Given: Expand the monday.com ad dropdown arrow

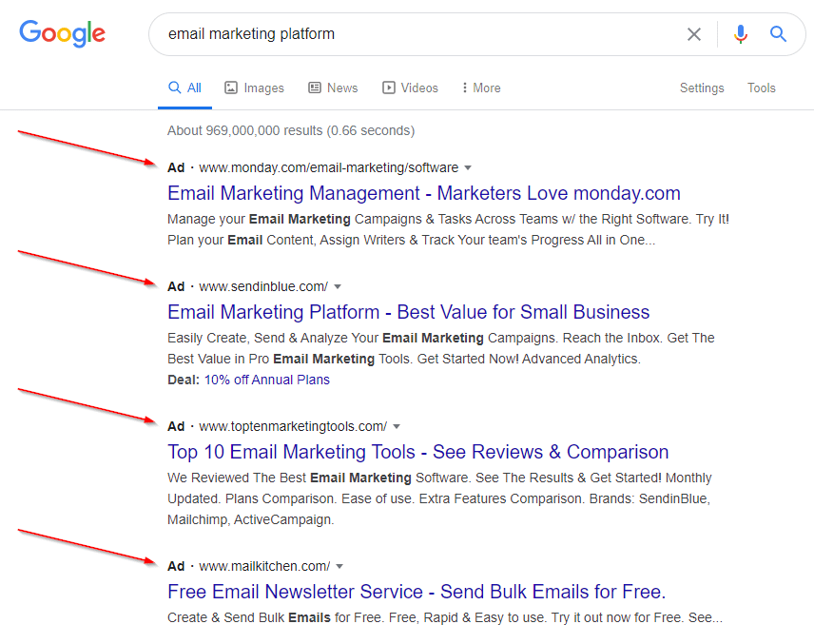Looking at the screenshot, I should click(468, 167).
